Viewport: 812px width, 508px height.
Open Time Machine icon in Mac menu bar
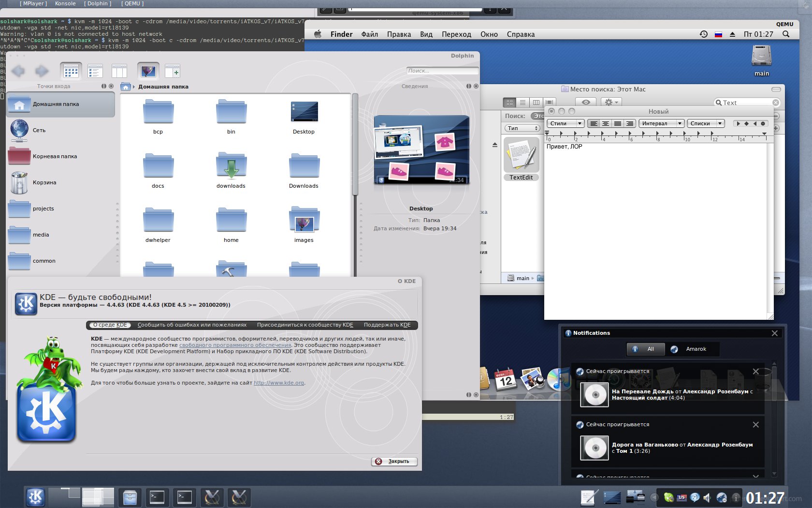pyautogui.click(x=704, y=34)
